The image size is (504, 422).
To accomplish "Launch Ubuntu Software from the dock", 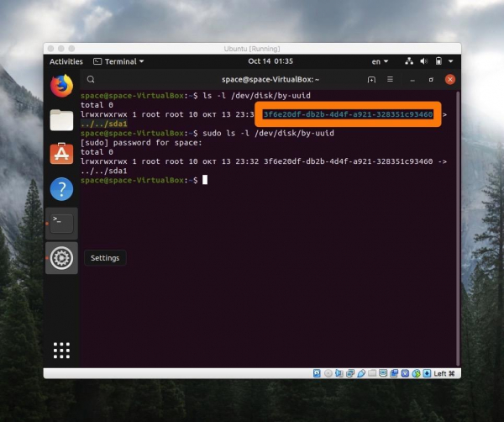I will 61,154.
